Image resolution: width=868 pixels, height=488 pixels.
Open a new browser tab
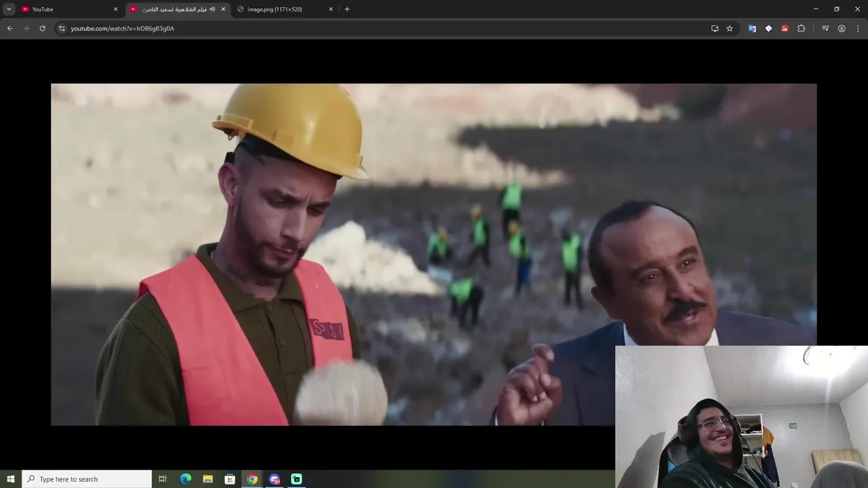[347, 9]
